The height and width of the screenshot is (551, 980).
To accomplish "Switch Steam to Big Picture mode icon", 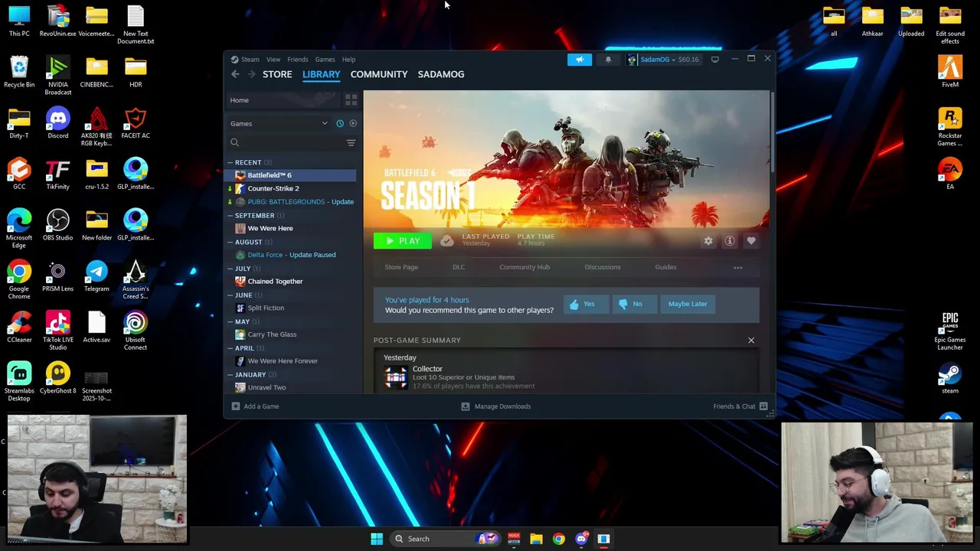I will (x=715, y=59).
